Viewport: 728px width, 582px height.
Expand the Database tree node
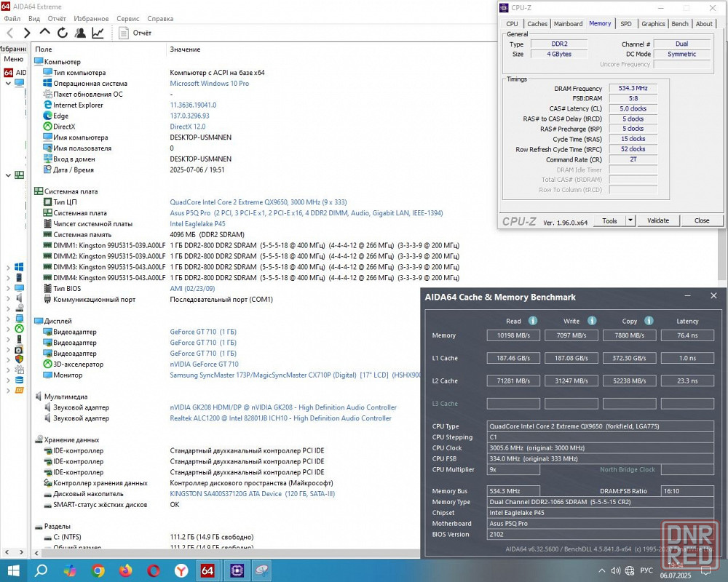8,380
